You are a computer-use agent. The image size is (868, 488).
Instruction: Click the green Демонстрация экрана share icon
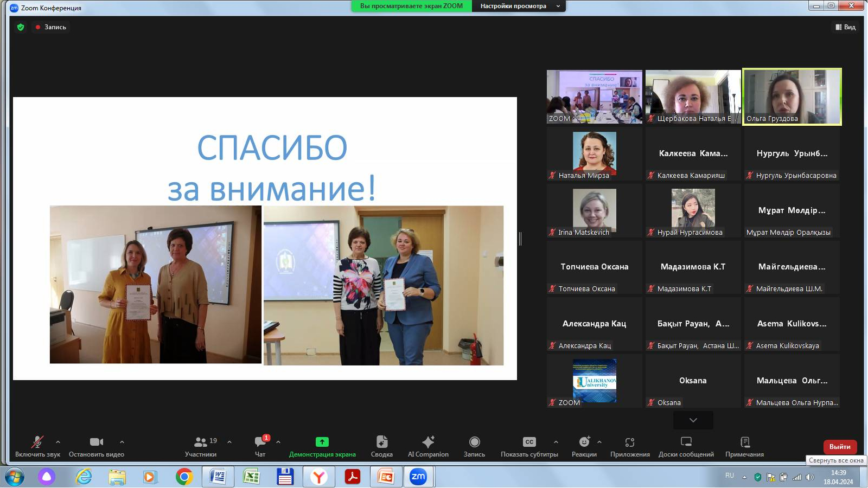(322, 442)
